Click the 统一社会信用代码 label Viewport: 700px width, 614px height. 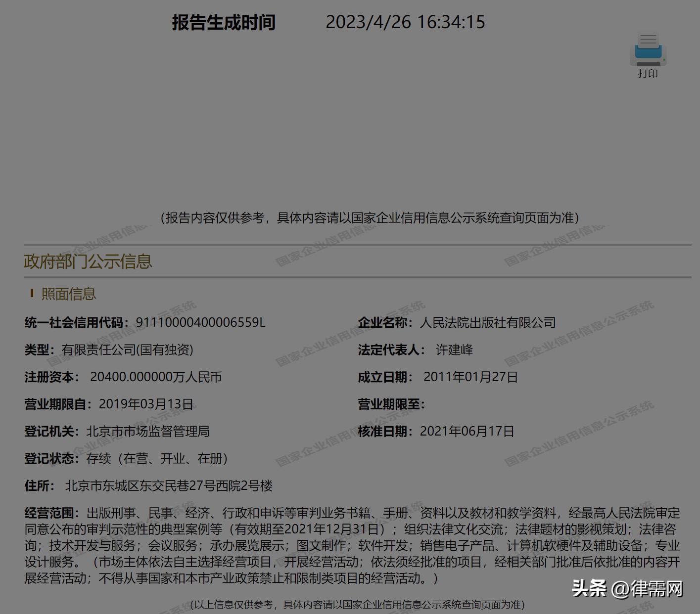click(77, 323)
